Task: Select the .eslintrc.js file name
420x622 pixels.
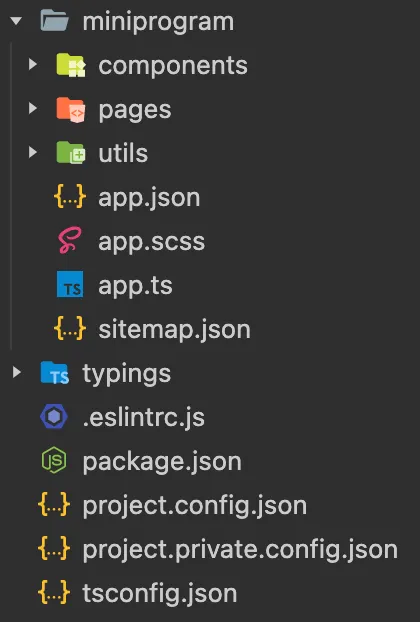Action: [144, 418]
